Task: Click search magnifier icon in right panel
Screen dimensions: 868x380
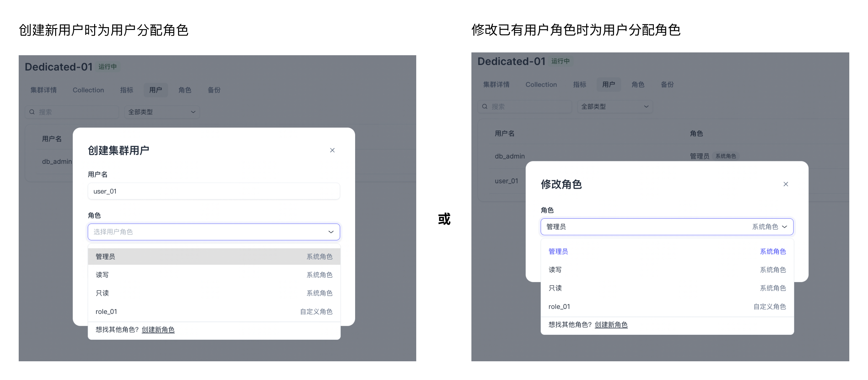Action: (x=485, y=107)
